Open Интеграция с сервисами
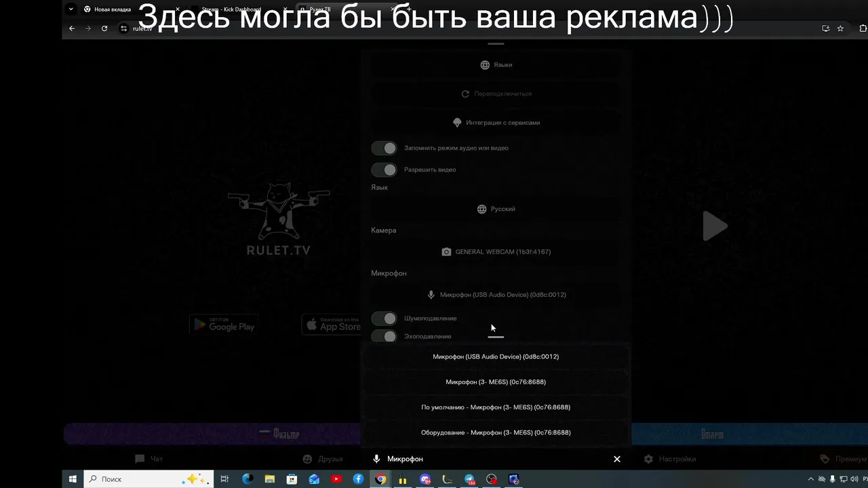The height and width of the screenshot is (488, 868). tap(496, 123)
